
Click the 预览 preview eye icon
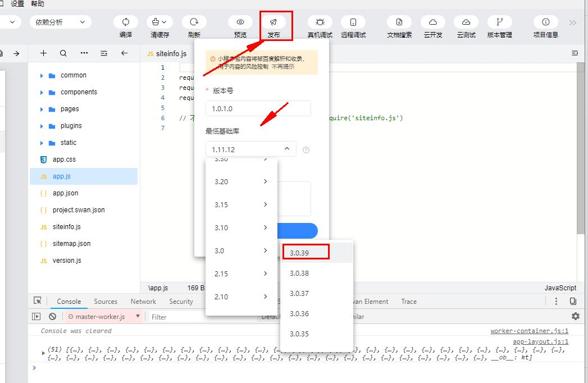click(240, 22)
